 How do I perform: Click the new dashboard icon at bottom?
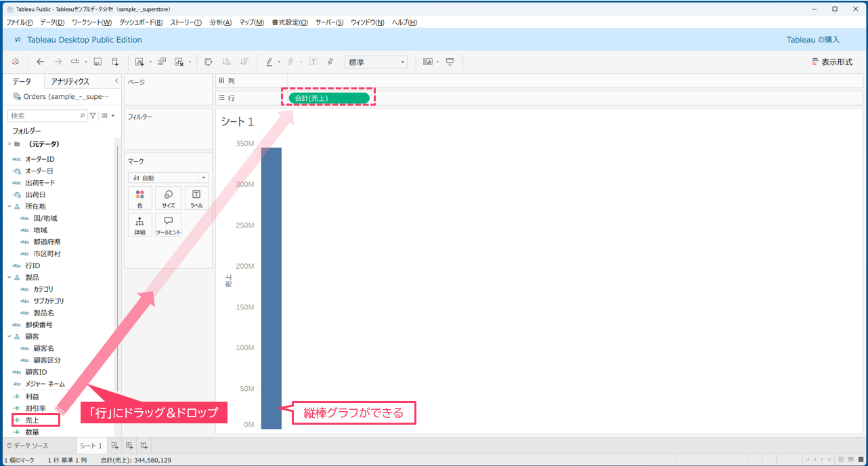coord(129,446)
